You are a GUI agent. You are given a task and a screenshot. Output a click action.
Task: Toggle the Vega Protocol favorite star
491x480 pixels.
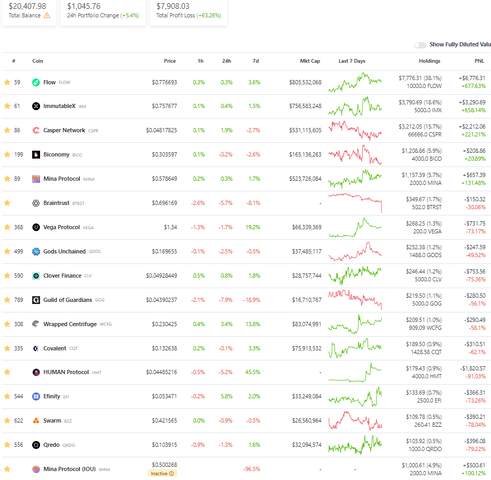click(x=7, y=227)
